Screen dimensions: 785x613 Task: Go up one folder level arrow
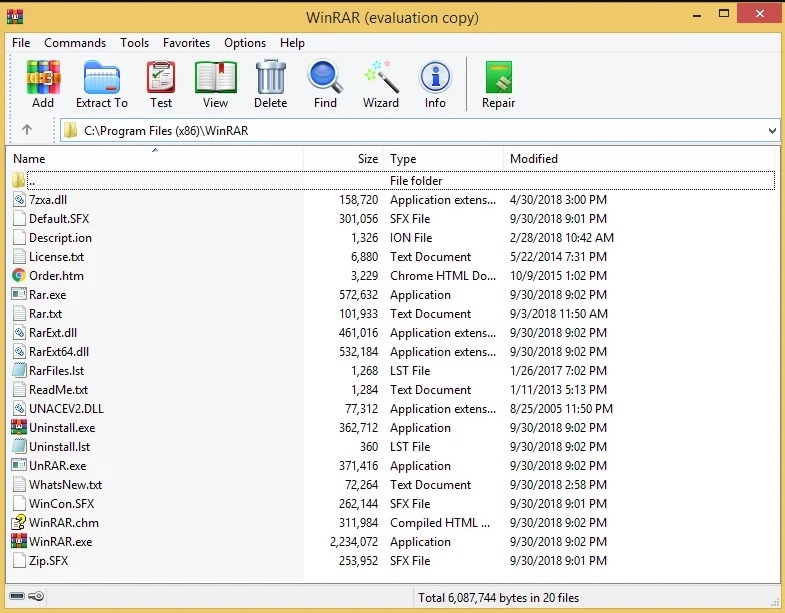(x=27, y=130)
